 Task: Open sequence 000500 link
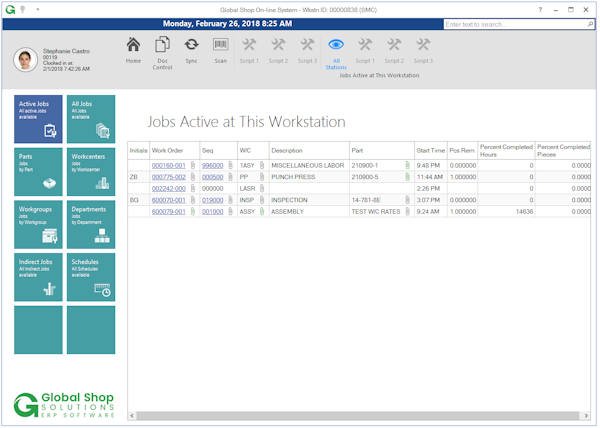pos(212,177)
